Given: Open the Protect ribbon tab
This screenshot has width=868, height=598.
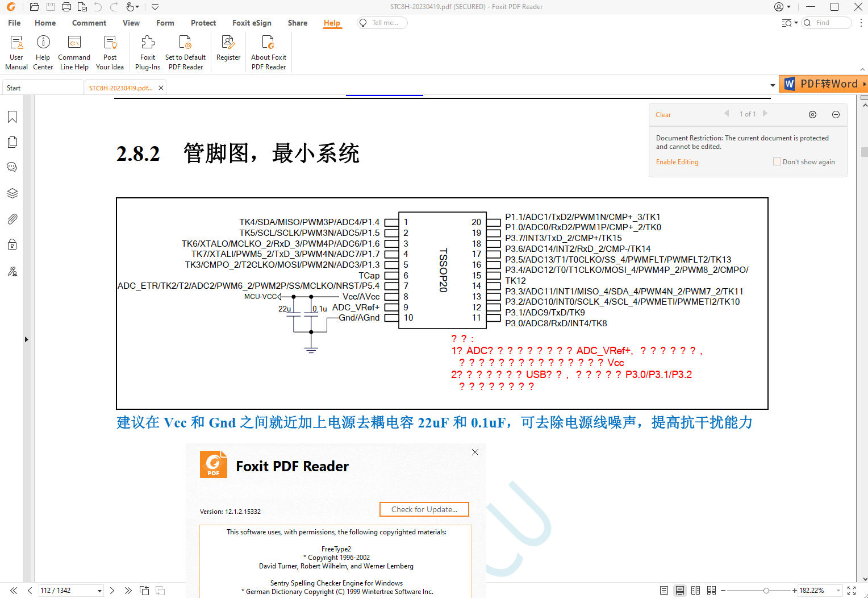Looking at the screenshot, I should click(203, 23).
